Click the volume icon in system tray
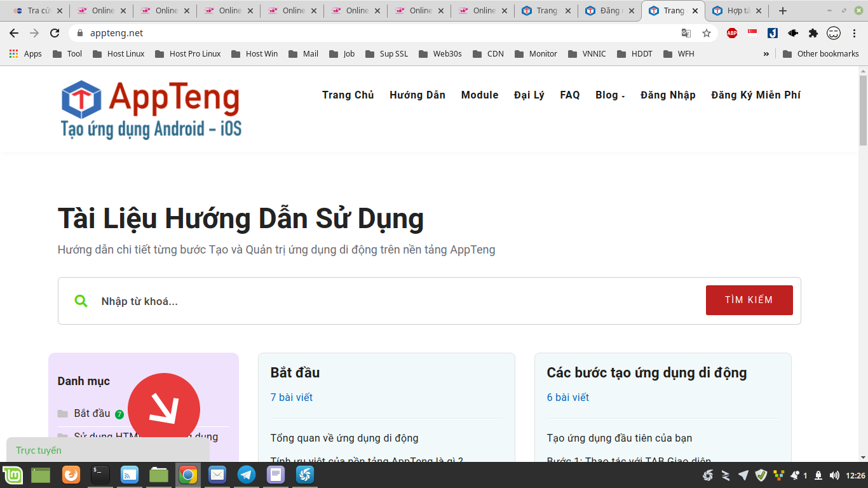Viewport: 868px width, 488px height. coord(834,475)
